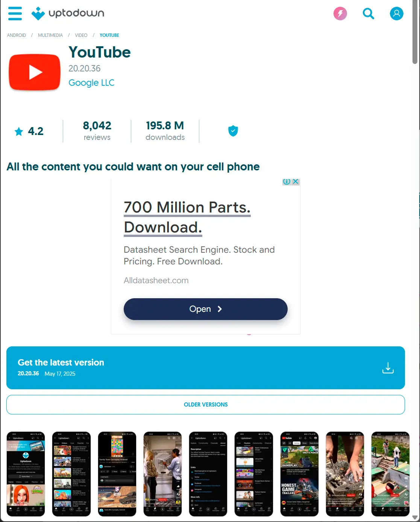Click the ad's Open button

click(x=206, y=309)
